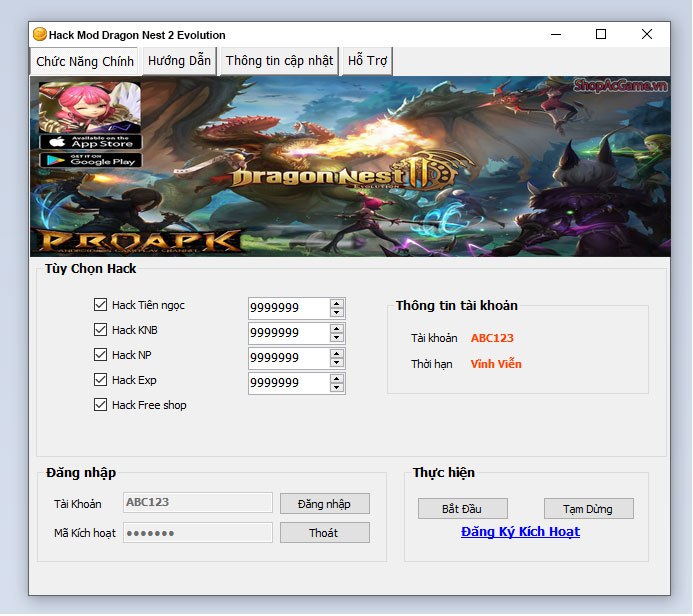Decrease the Hack Tiên ngọc value with down arrow

(x=337, y=312)
